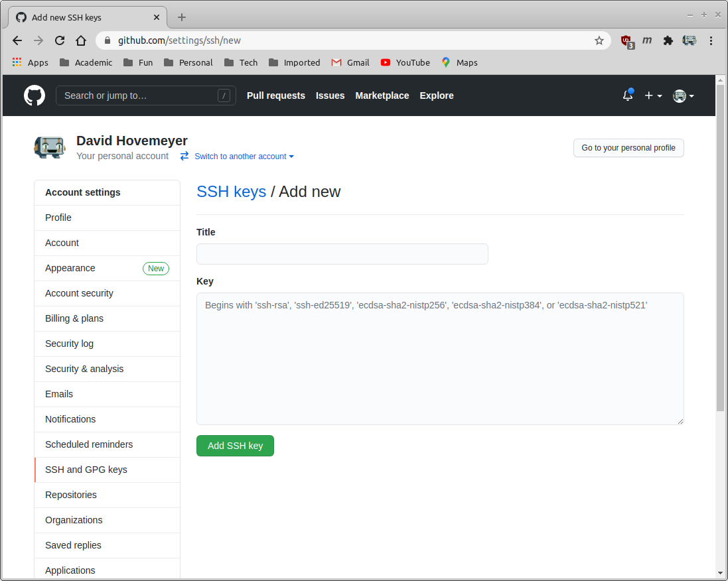Viewport: 728px width, 581px height.
Task: Bookmark this page with the star icon
Action: point(599,40)
